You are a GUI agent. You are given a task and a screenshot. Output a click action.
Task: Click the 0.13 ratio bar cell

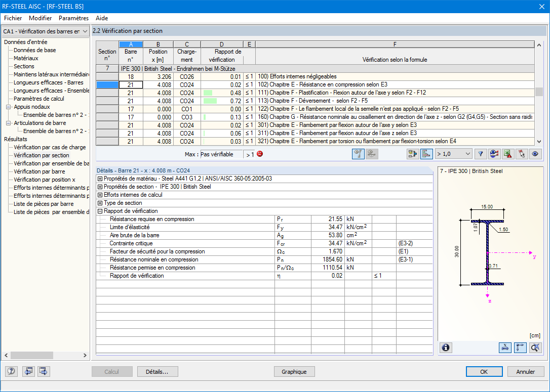pos(222,117)
